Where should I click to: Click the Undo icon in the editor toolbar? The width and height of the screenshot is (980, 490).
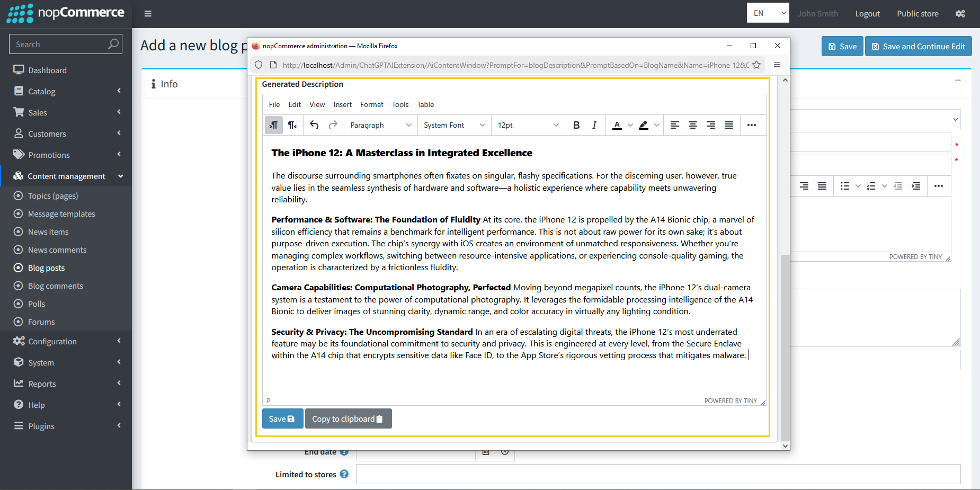pyautogui.click(x=314, y=125)
